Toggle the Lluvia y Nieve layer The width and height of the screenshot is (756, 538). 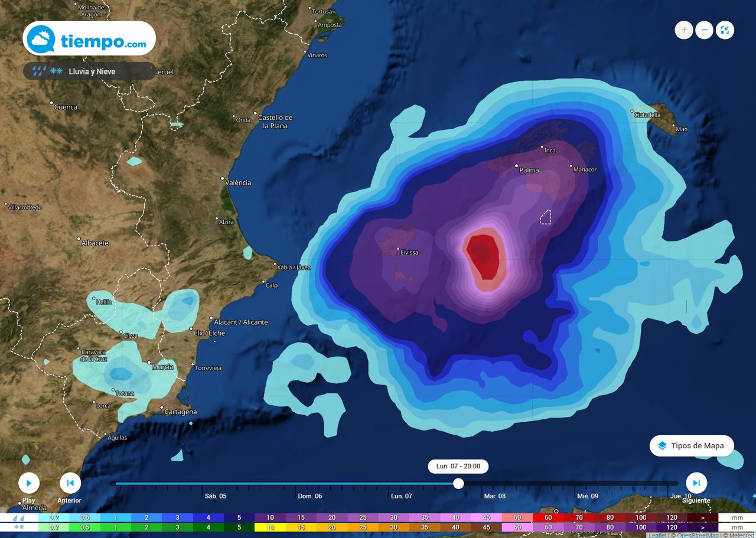pos(89,71)
